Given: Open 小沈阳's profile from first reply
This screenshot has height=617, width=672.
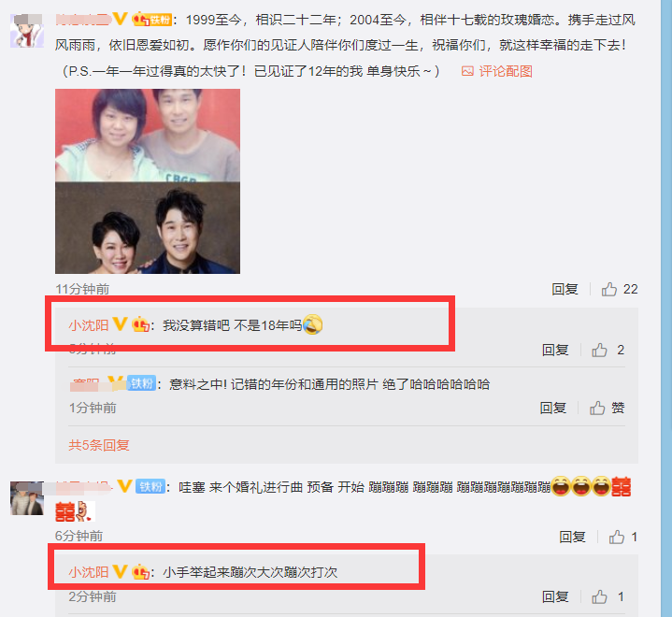Looking at the screenshot, I should pyautogui.click(x=89, y=325).
